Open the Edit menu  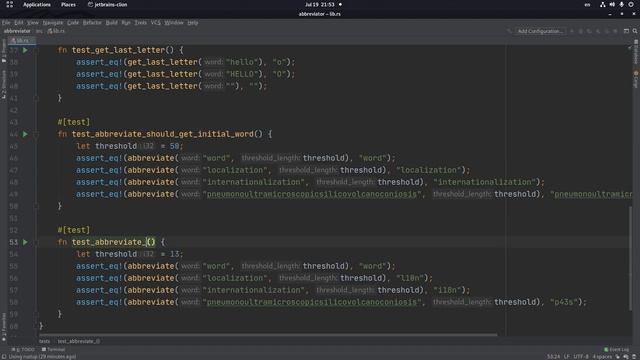(x=19, y=22)
